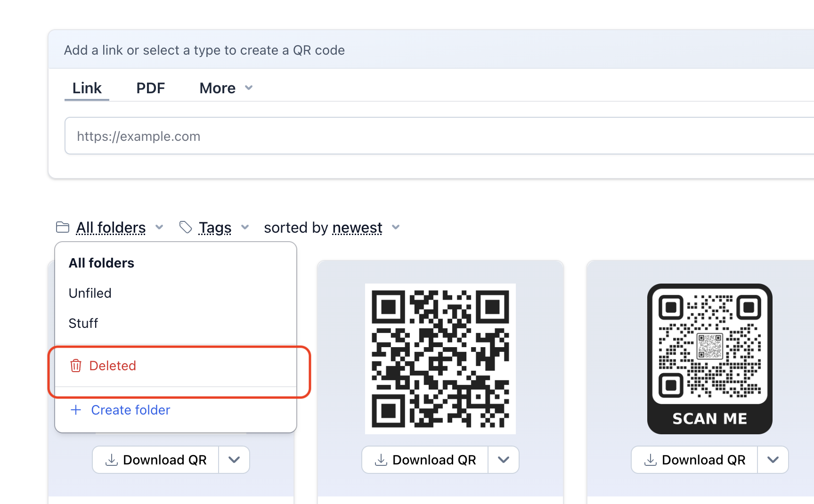This screenshot has height=504, width=814.
Task: Click Download QR on the first card
Action: pyautogui.click(x=156, y=460)
